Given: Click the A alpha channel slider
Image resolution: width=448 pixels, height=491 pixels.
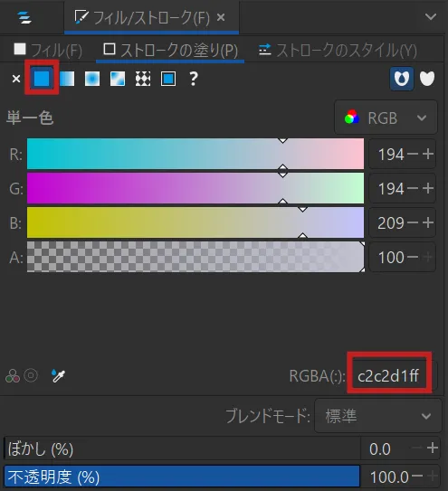Looking at the screenshot, I should coord(195,257).
